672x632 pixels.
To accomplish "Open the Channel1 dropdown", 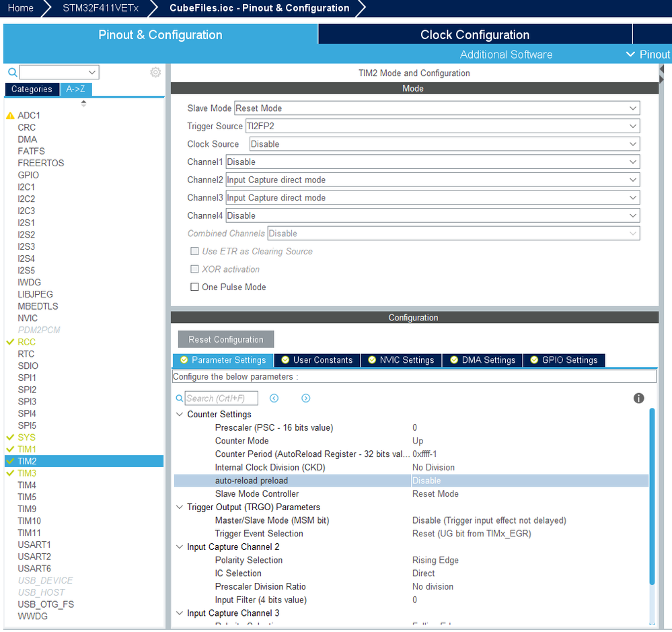I will coord(433,162).
